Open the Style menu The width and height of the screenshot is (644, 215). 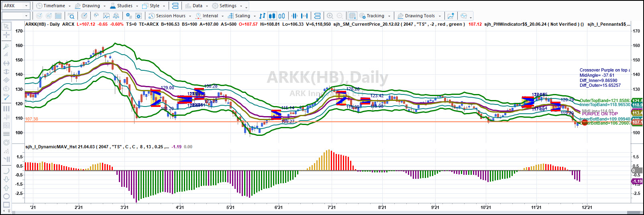pos(154,6)
